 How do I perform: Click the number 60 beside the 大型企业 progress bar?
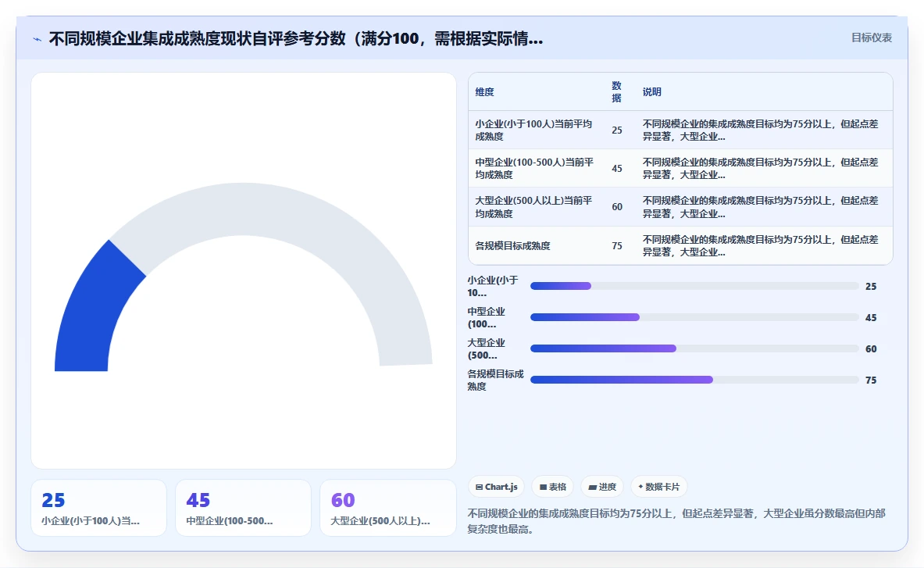[x=871, y=348]
